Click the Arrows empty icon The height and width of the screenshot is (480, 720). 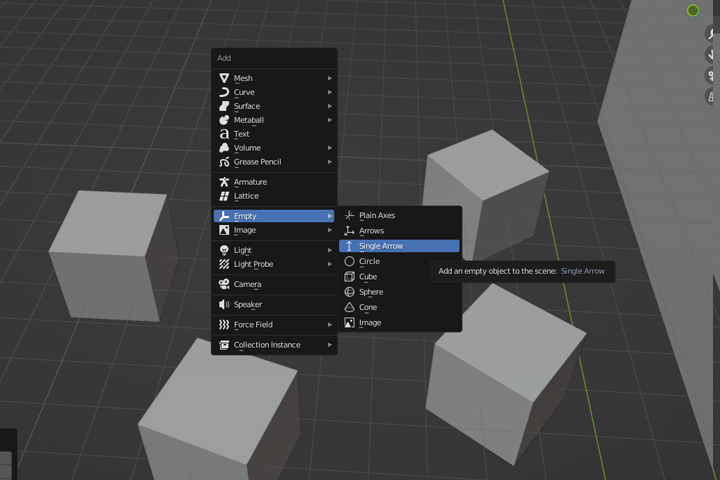tap(349, 231)
